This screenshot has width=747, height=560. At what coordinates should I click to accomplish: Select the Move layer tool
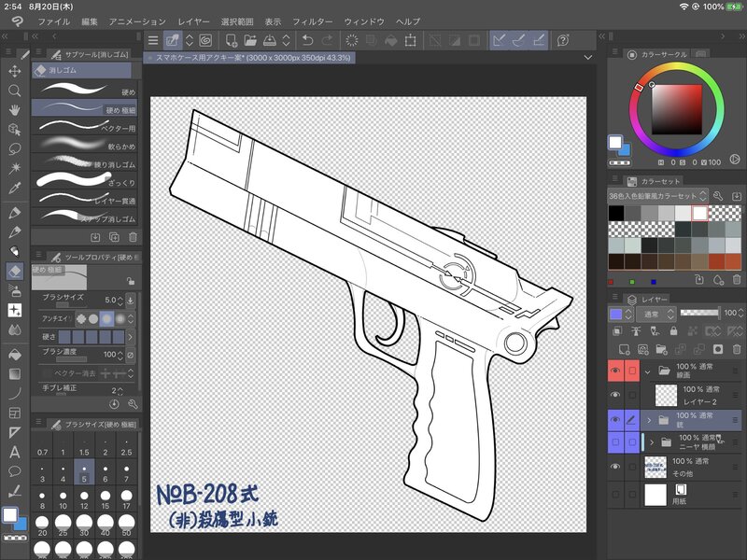pyautogui.click(x=15, y=72)
